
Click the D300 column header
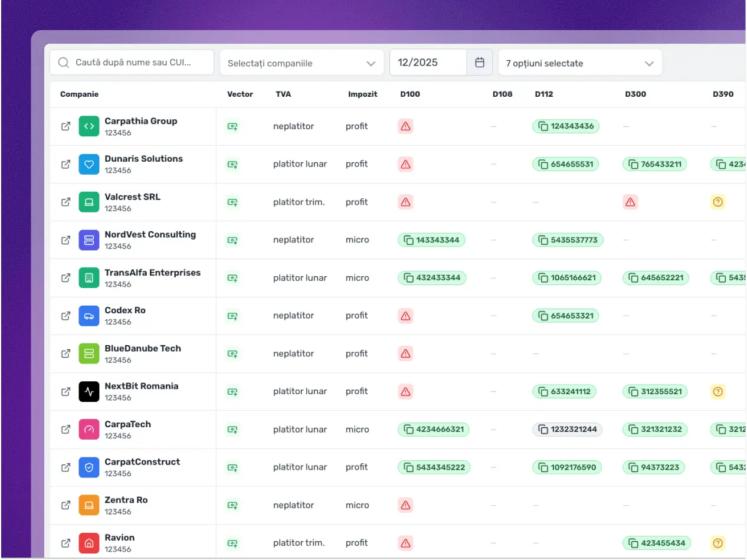click(635, 94)
